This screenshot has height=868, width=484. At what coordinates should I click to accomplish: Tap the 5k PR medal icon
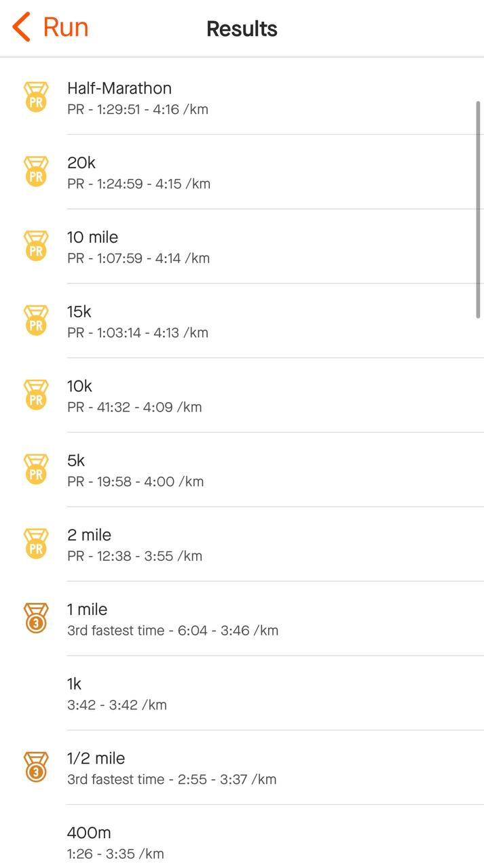[x=36, y=470]
